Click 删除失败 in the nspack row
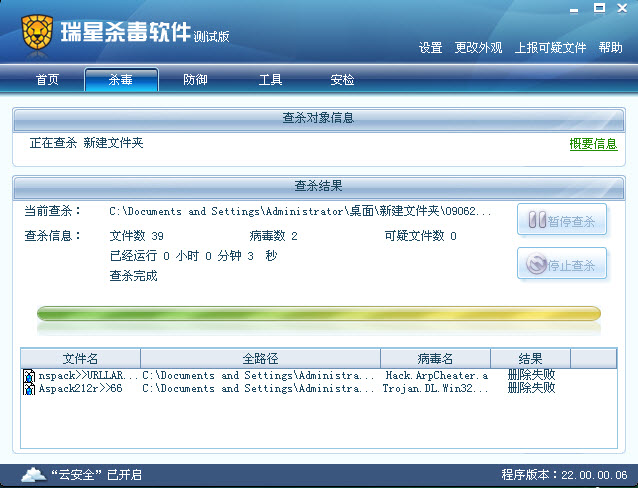The height and width of the screenshot is (488, 638). (x=531, y=375)
